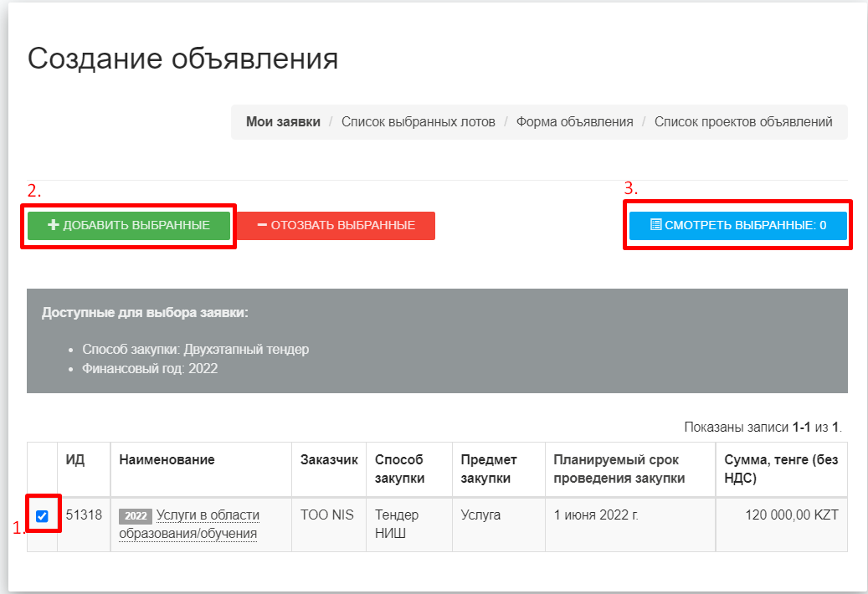Uncheck the checkbox for row 51318
Image resolution: width=868 pixels, height=594 pixels.
[x=42, y=516]
